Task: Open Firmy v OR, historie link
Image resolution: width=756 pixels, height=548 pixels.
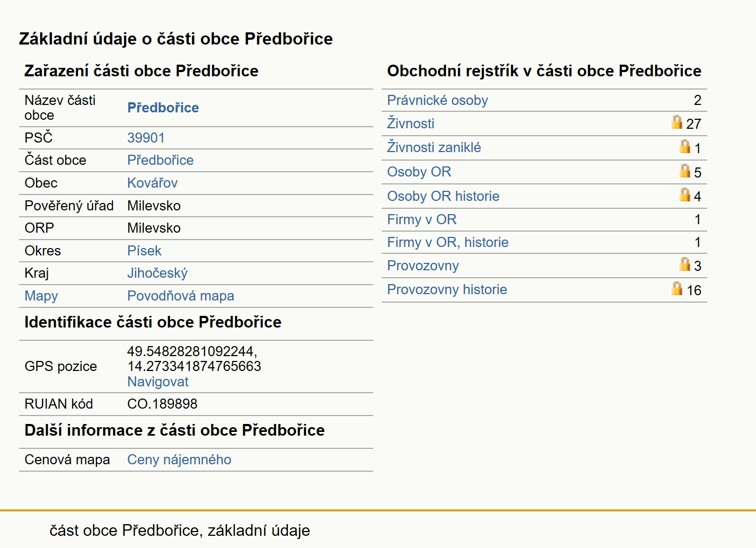Action: click(x=447, y=242)
